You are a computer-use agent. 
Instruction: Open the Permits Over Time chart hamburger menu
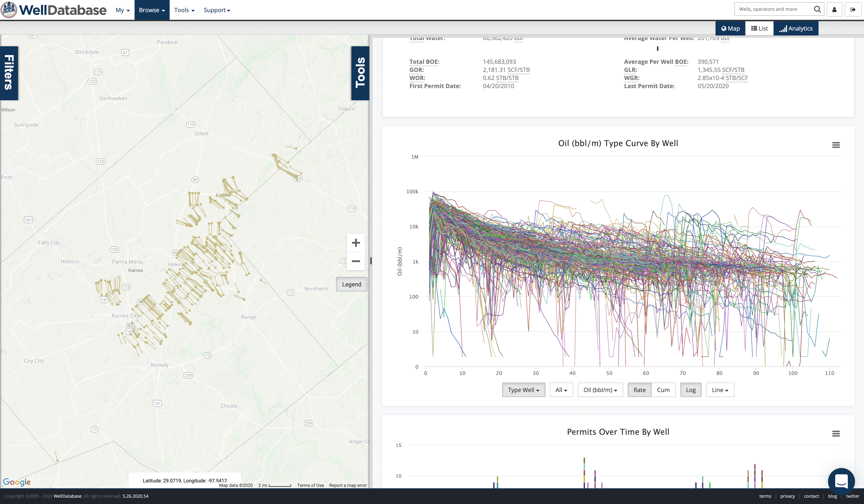click(x=836, y=433)
